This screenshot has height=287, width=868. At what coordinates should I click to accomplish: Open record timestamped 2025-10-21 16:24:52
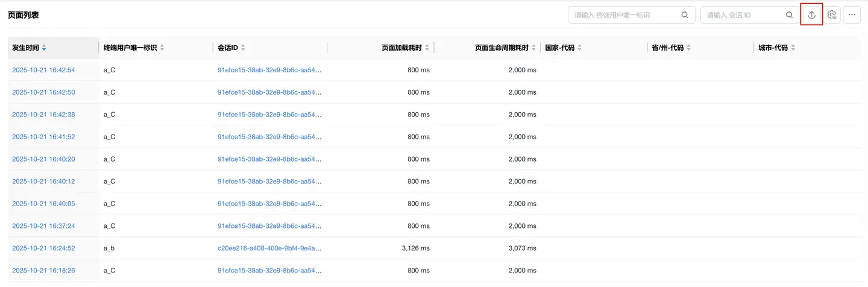[x=43, y=248]
